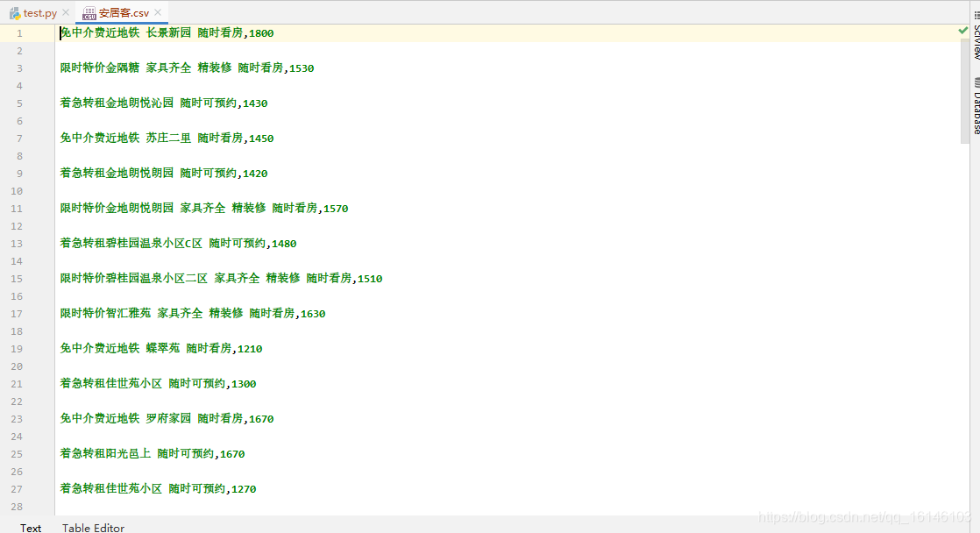Open the Database side panel
This screenshot has height=533, width=980.
pyautogui.click(x=976, y=106)
